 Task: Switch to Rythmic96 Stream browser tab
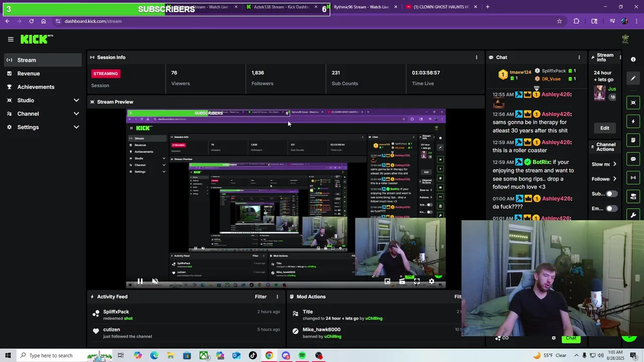click(361, 7)
